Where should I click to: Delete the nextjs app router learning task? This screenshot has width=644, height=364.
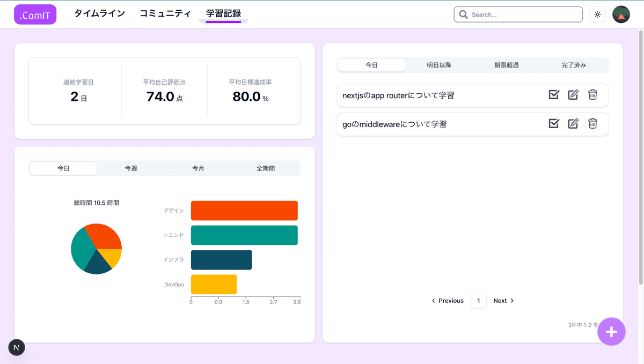click(592, 94)
